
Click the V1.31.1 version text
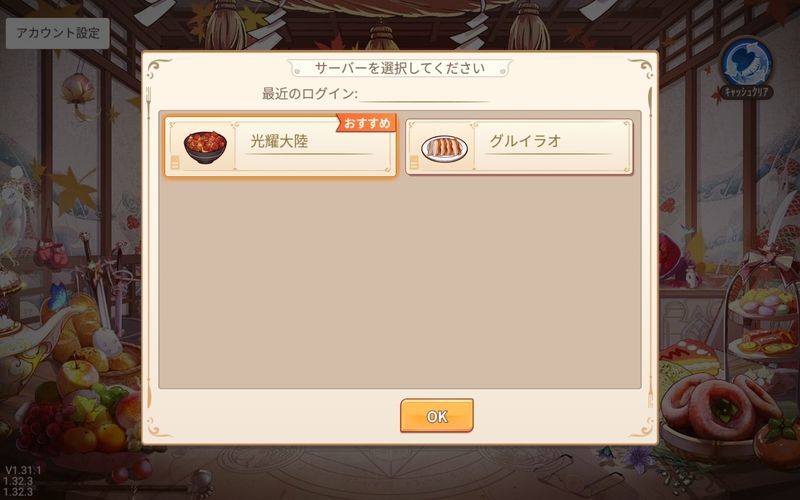(x=23, y=470)
